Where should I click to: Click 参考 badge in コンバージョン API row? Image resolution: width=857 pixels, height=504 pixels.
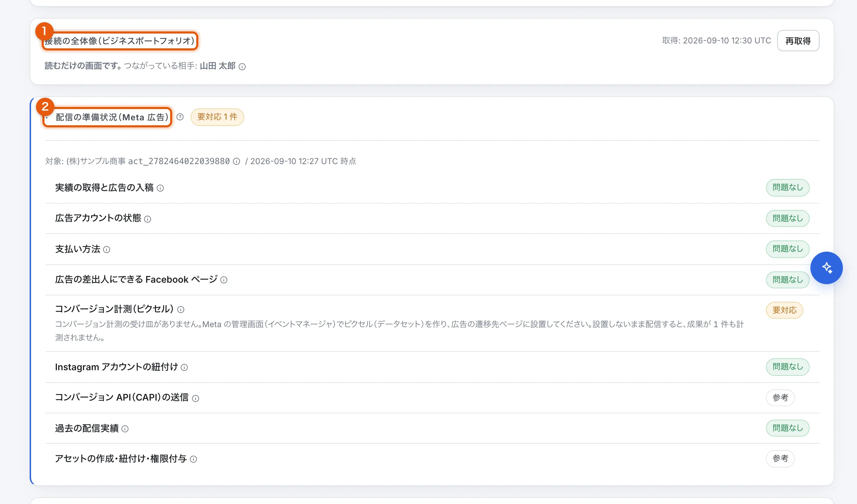pyautogui.click(x=780, y=398)
